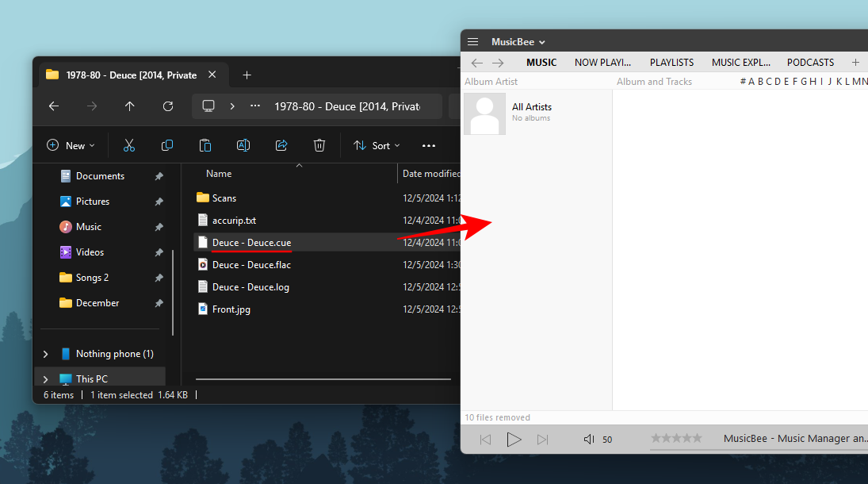
Task: Skip to the next track in MusicBee
Action: 543,439
